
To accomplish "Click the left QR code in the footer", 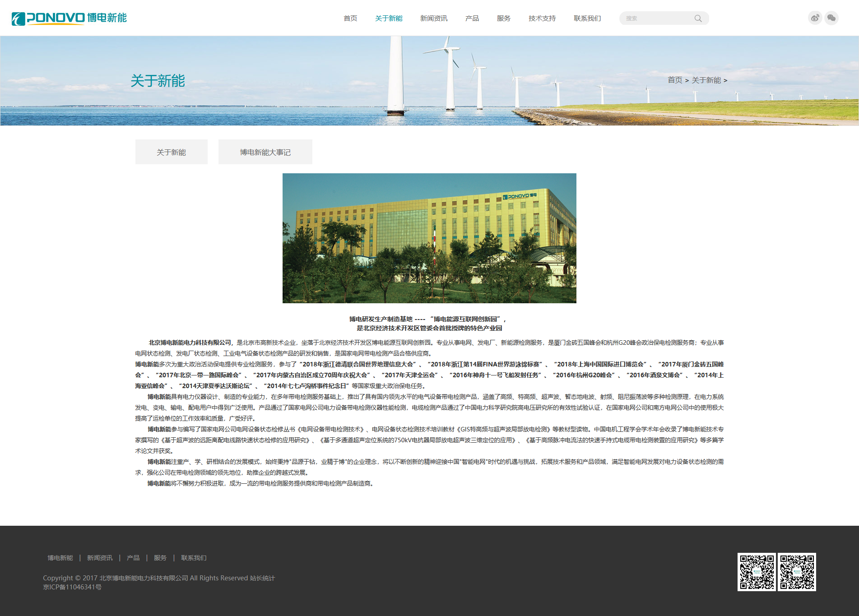I will click(x=757, y=572).
